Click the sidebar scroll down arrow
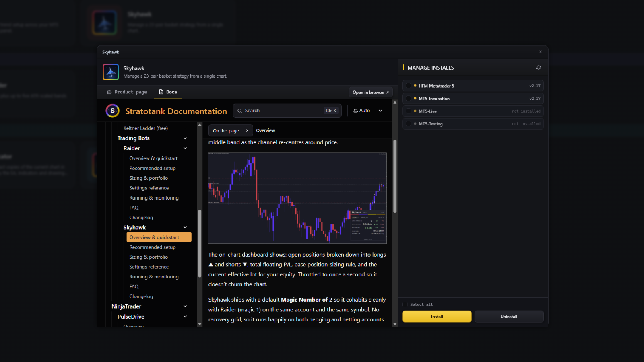 pos(200,324)
